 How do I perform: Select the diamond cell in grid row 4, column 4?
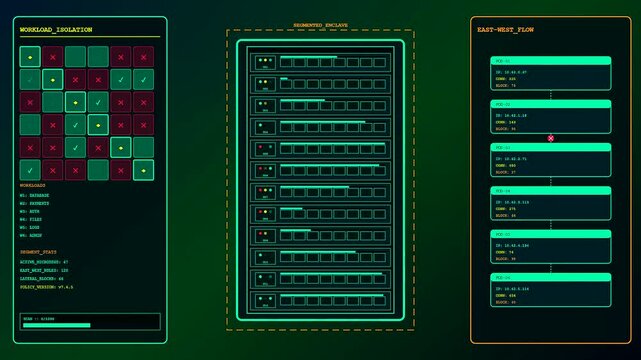pos(98,125)
